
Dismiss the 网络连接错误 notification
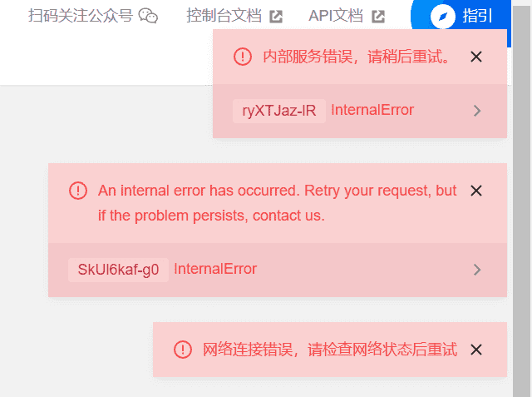click(x=476, y=350)
